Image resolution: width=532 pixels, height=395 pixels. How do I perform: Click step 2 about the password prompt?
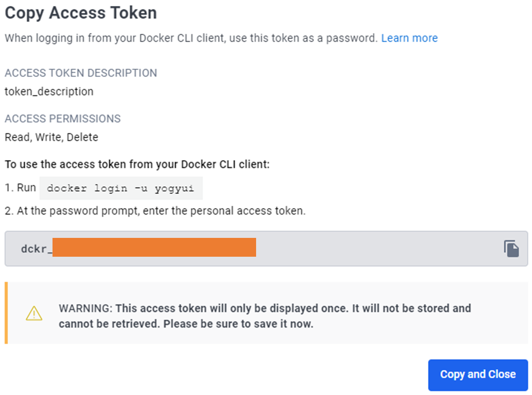[x=155, y=211]
